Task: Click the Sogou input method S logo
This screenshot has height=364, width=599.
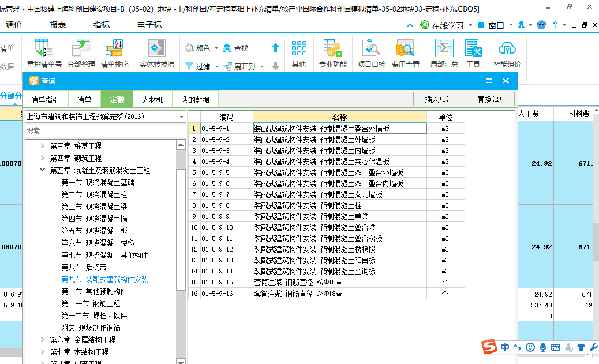Action: click(x=489, y=347)
